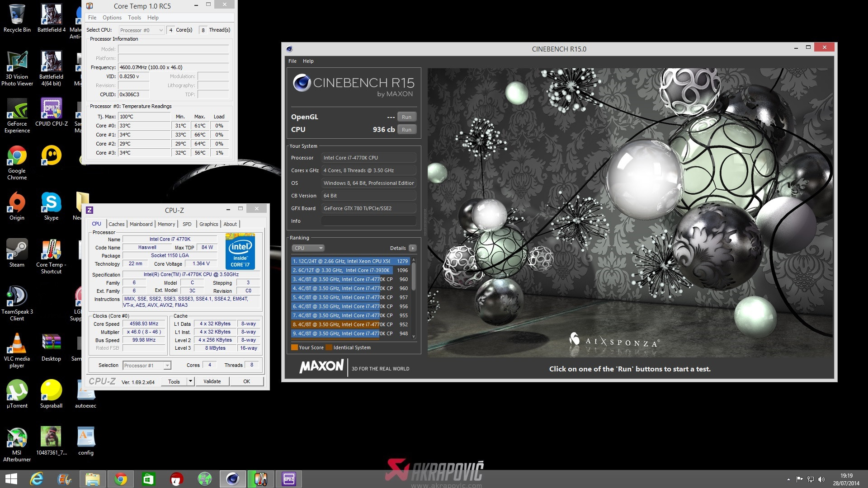Open the Desktop WinRAR archive icon

51,347
